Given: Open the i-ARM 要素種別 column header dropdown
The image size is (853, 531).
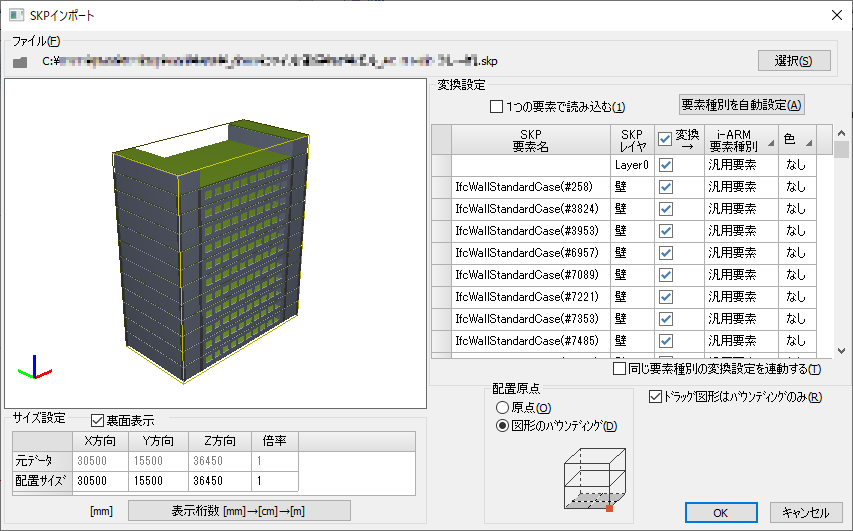Looking at the screenshot, I should tap(769, 140).
